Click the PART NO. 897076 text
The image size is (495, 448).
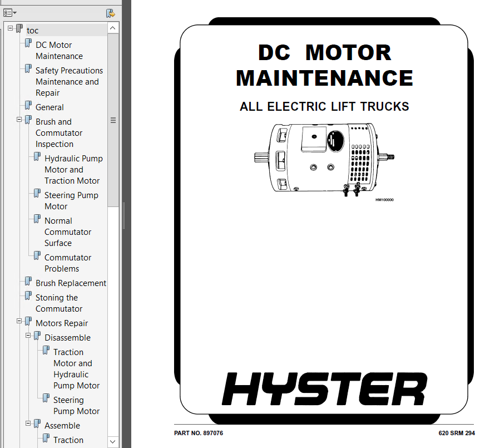199,433
